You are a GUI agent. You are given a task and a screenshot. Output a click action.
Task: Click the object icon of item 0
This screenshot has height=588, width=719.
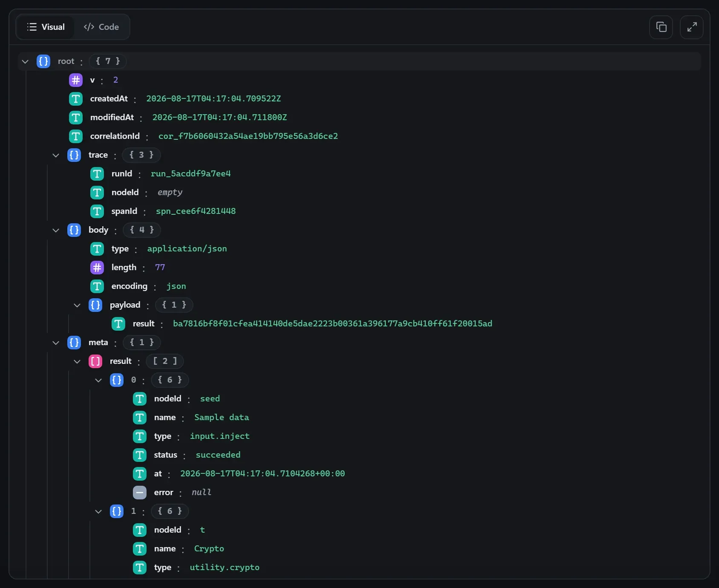(x=117, y=380)
